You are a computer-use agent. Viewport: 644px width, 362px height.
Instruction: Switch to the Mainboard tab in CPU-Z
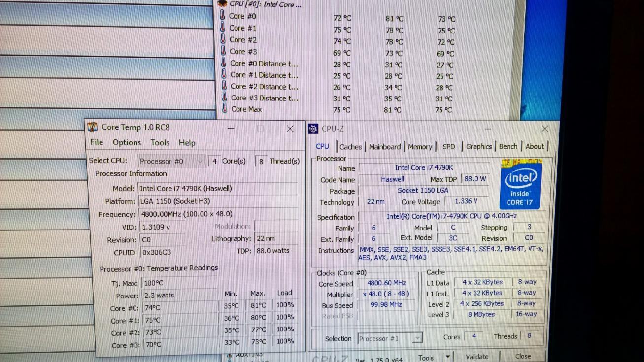click(x=384, y=147)
